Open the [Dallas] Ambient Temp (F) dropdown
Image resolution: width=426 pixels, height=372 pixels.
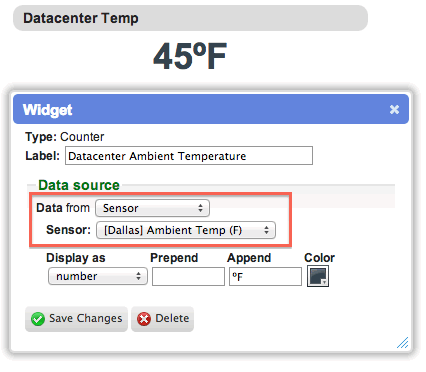coord(186,230)
